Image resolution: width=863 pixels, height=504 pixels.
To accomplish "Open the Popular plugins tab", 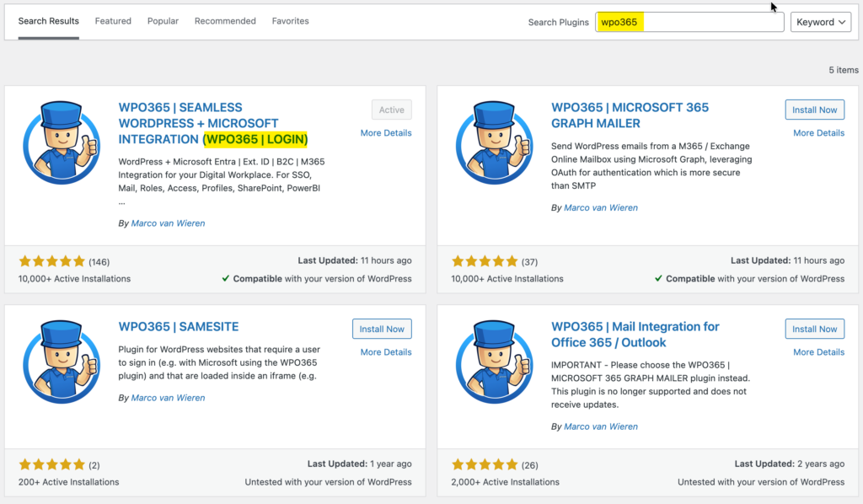I will (163, 21).
